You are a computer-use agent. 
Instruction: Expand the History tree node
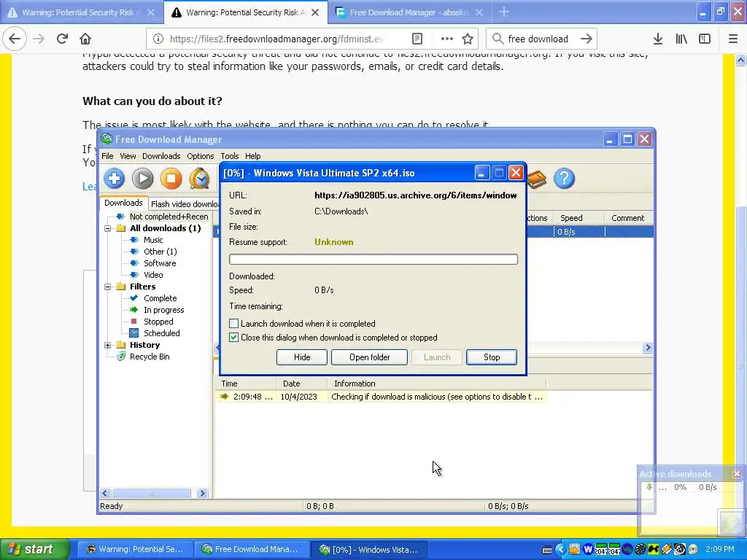coord(108,345)
